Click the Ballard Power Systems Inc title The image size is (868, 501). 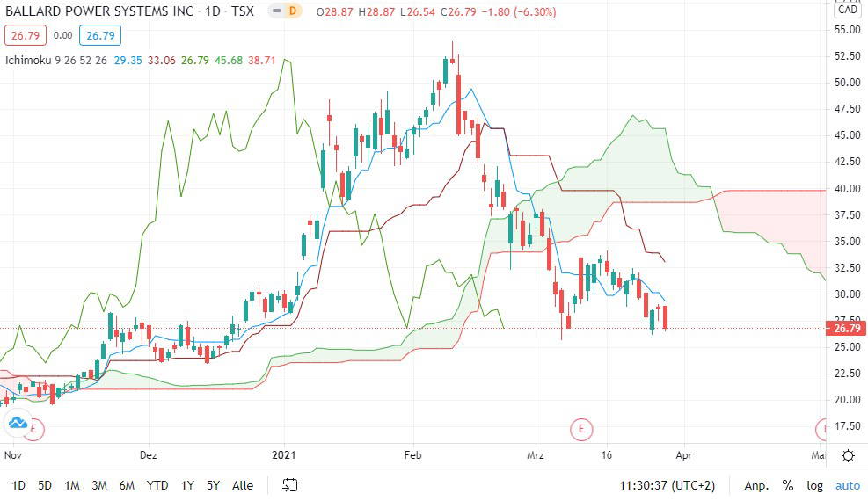99,11
